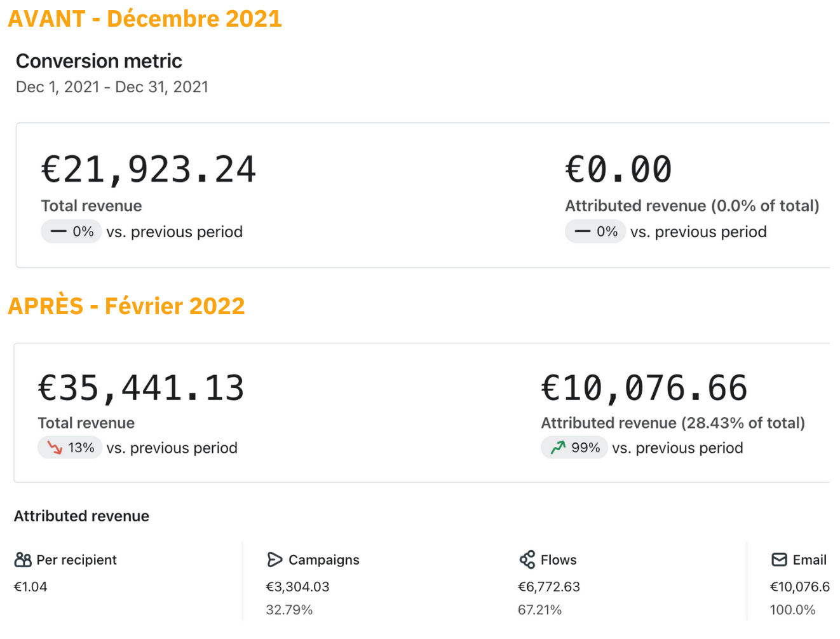Viewport: 840px width, 639px height.
Task: Click the green upward trend arrow icon
Action: tap(558, 448)
